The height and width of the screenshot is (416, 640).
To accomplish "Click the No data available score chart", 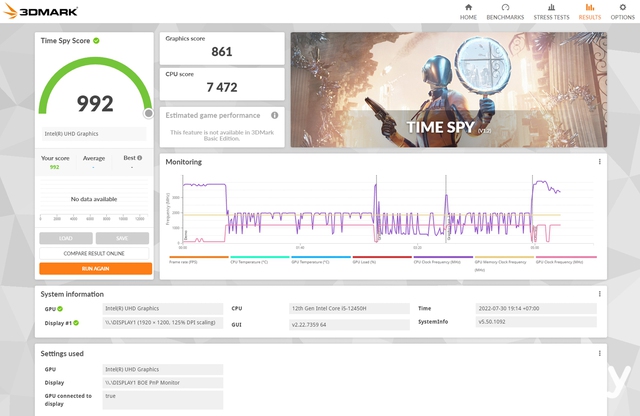I will coord(94,199).
